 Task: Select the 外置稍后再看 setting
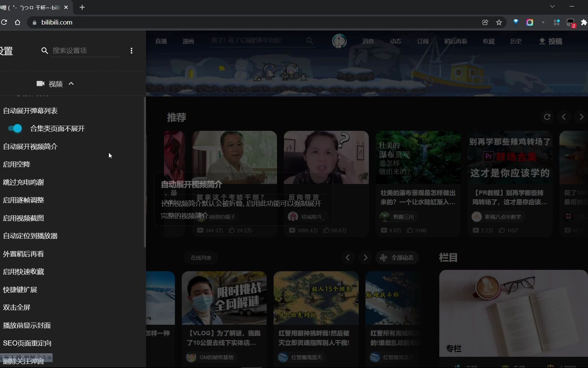tap(23, 254)
